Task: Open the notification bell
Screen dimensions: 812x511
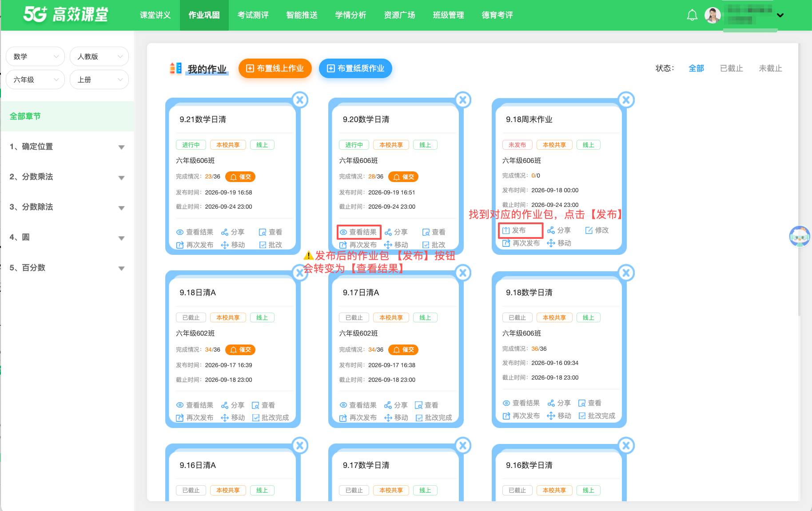Action: pos(692,15)
